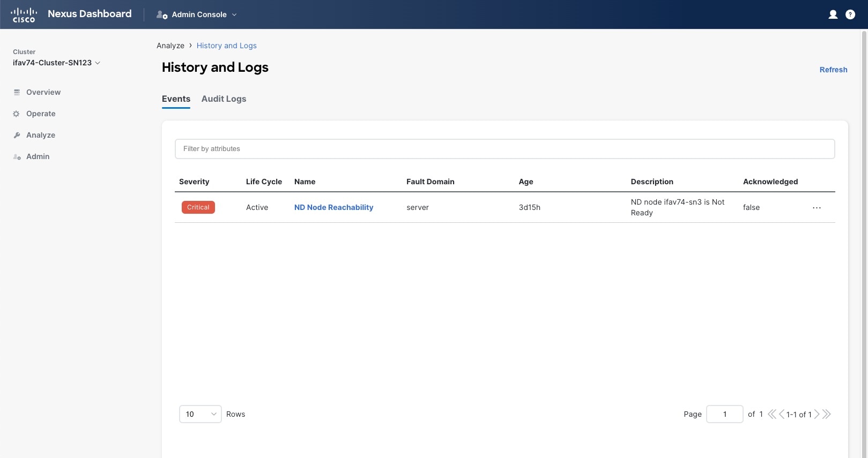Open Admin in the sidebar
The width and height of the screenshot is (868, 458).
[38, 156]
